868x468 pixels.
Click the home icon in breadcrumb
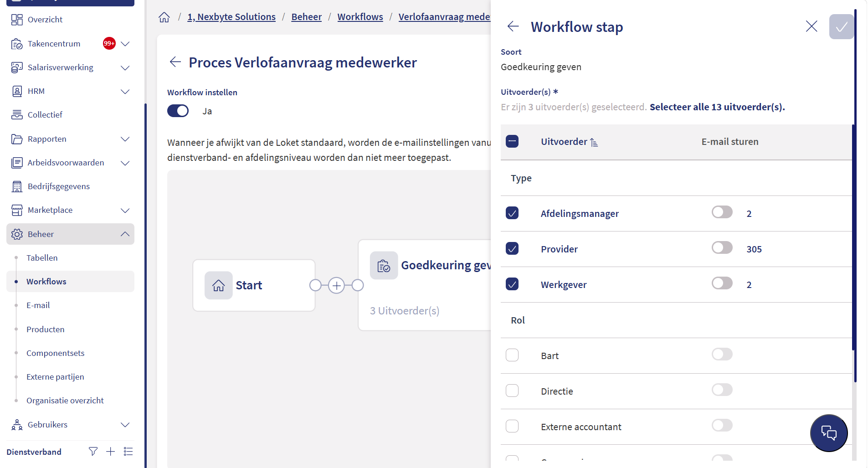[164, 17]
